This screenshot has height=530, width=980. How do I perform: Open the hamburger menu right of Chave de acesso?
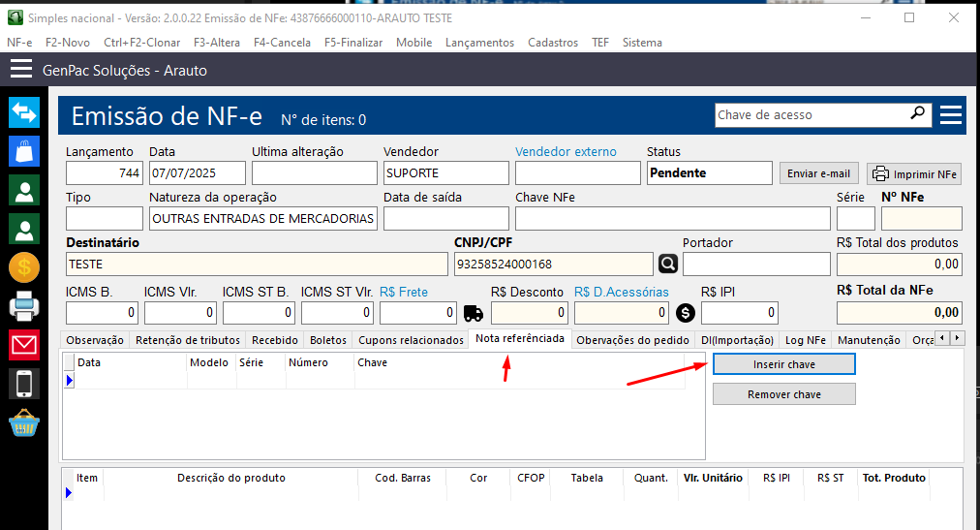click(951, 115)
